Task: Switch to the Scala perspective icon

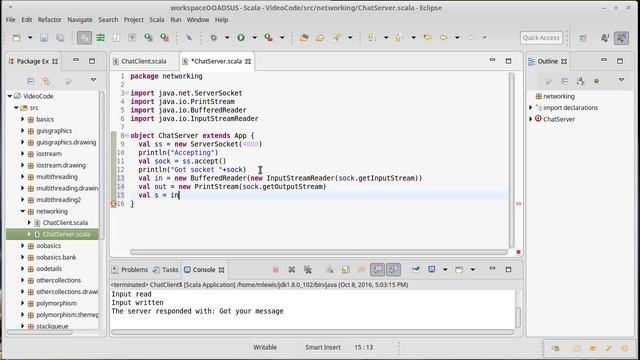Action: (622, 38)
